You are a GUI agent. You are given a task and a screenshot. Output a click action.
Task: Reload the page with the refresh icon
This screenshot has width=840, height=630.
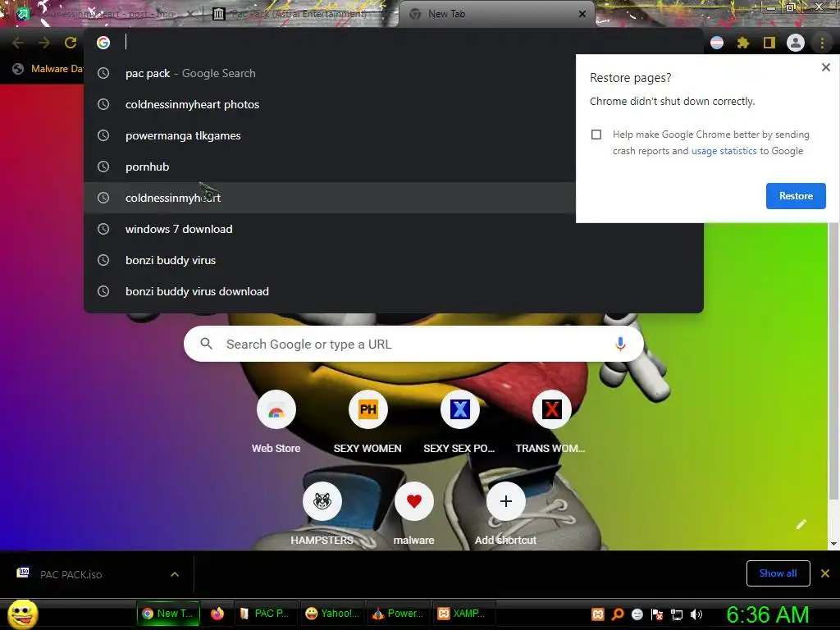point(71,43)
